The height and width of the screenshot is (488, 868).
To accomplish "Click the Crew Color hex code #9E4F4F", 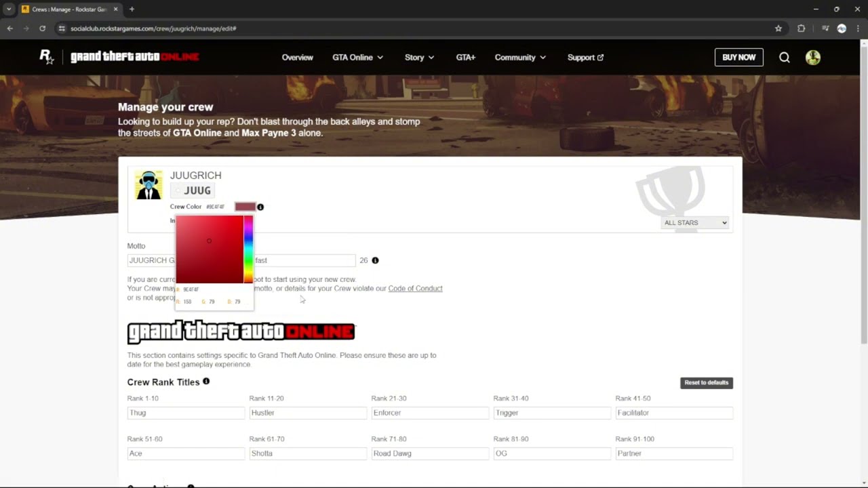I will [216, 207].
